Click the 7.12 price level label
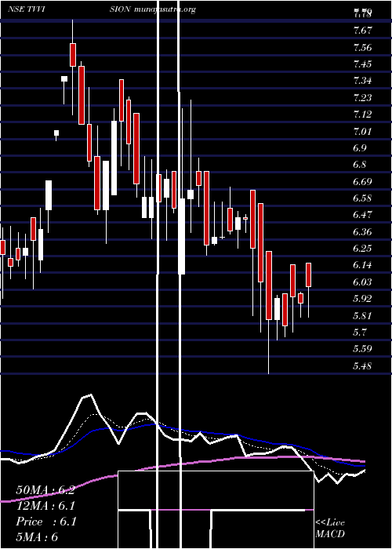 coord(362,115)
